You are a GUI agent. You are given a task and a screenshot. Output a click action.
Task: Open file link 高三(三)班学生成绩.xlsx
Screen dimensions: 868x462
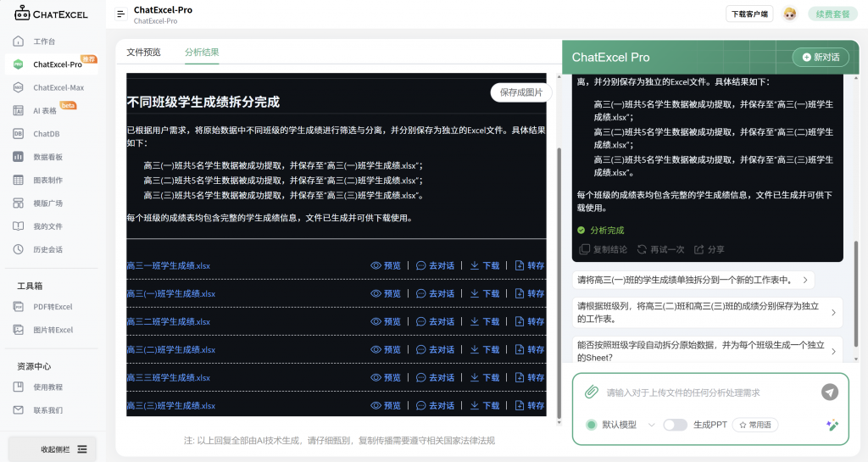[171, 405]
